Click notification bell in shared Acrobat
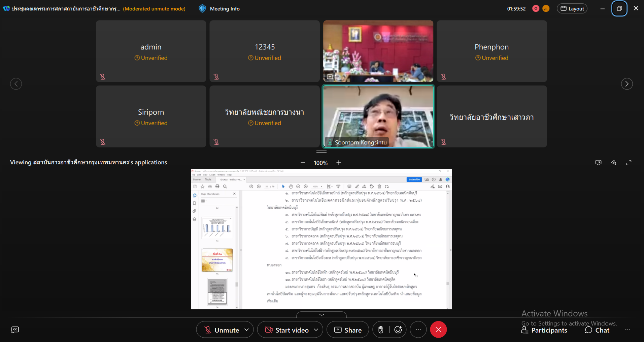The image size is (644, 342). [x=440, y=179]
